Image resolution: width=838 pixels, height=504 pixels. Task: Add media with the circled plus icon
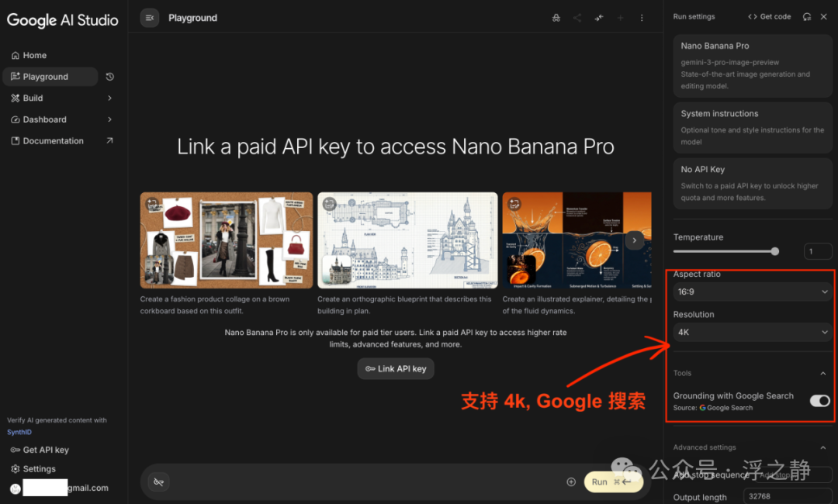coord(571,482)
